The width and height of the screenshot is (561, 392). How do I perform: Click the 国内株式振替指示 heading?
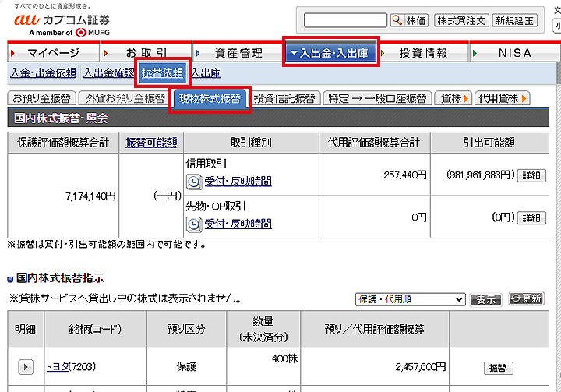(60, 278)
